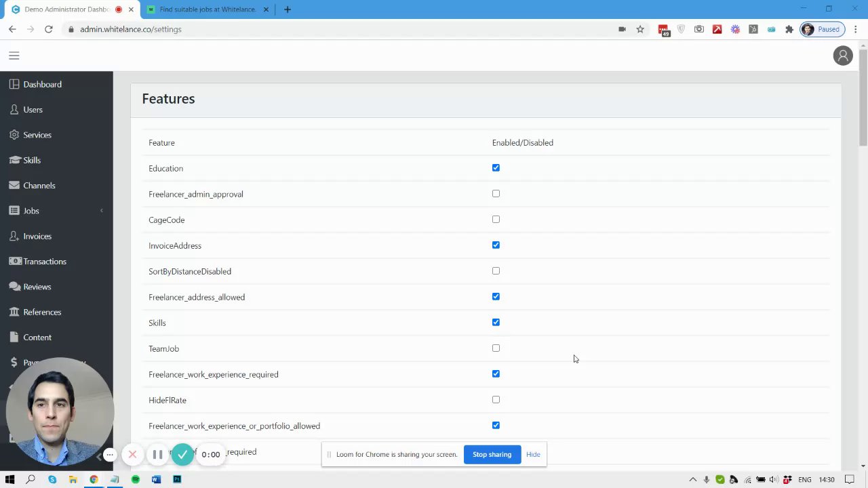Click the Content file icon
This screenshot has width=868, height=488.
(x=14, y=337)
